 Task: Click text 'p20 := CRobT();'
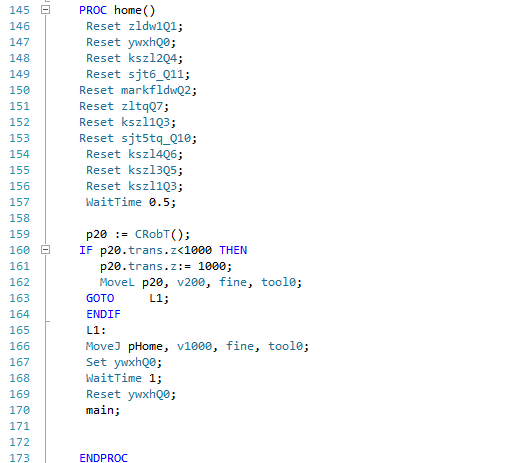coord(138,234)
